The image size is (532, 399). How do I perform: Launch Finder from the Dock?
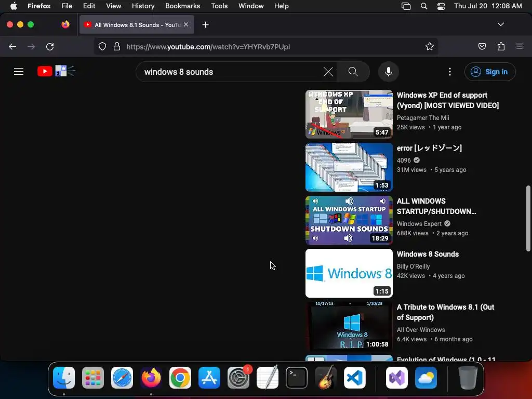tap(64, 378)
